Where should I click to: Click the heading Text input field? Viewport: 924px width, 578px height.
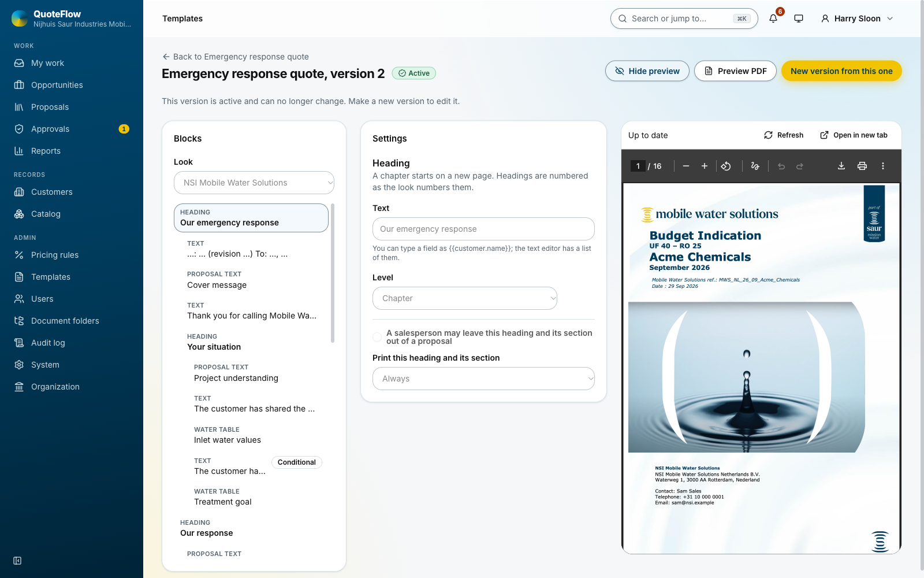[483, 229]
